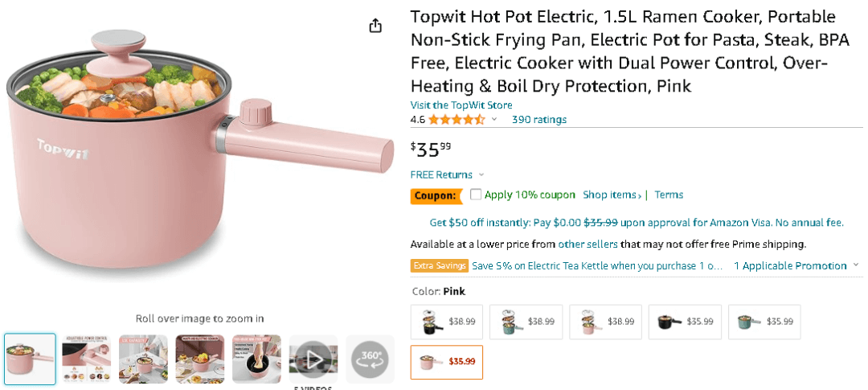This screenshot has width=868, height=390.
Task: Visit the TopWit Store link
Action: coord(461,105)
